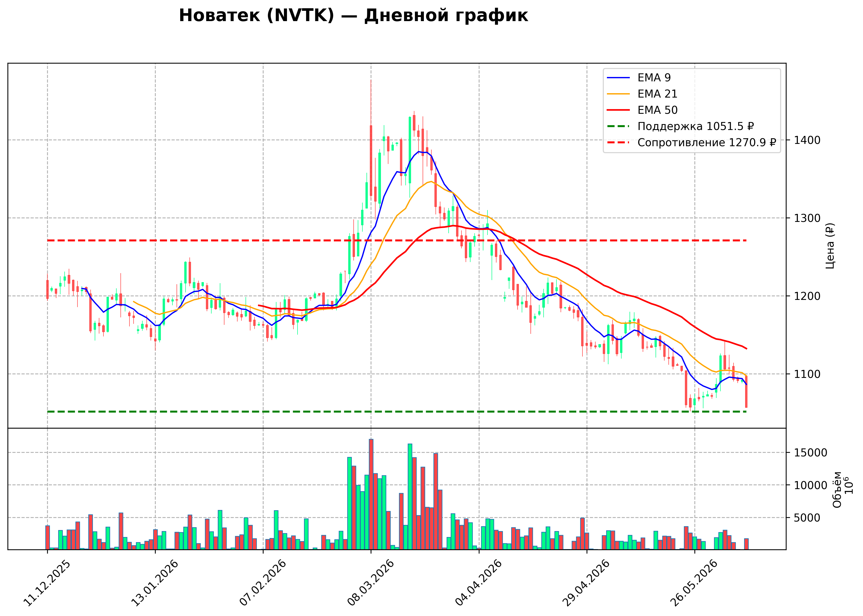Select the "EMA 21" legend label
Screen dimensions: 863x616
pyautogui.click(x=658, y=94)
